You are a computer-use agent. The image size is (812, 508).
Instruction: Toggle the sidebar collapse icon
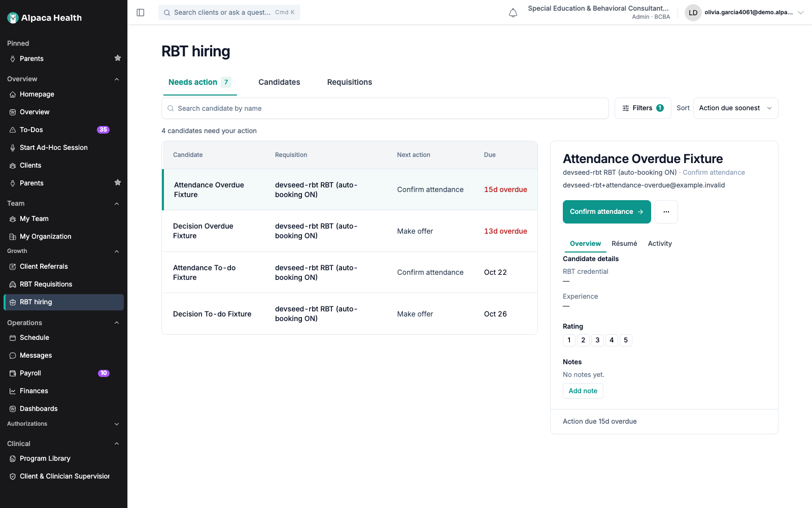pos(141,13)
